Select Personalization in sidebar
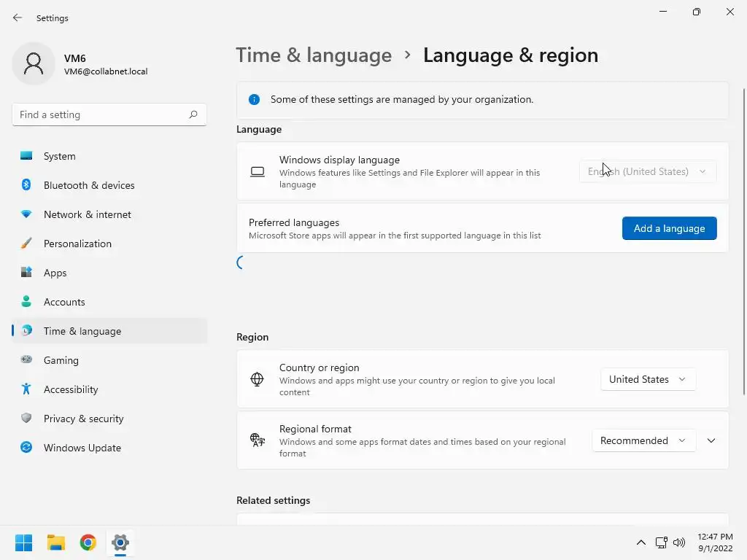The height and width of the screenshot is (560, 747). (x=109, y=244)
